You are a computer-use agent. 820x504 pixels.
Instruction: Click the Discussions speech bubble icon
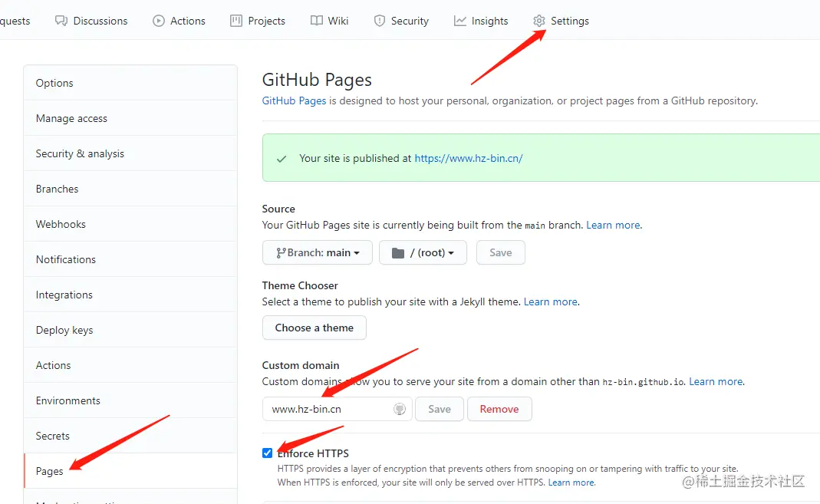(61, 21)
